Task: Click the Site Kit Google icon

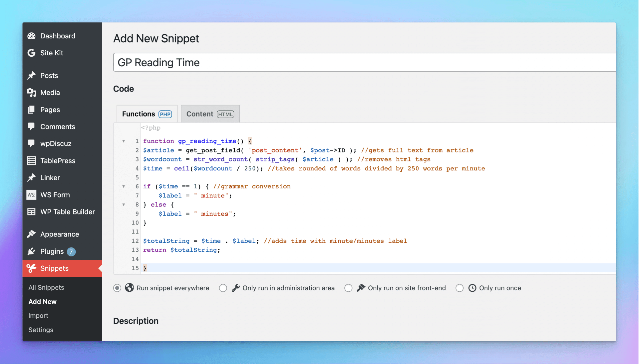Action: (31, 53)
